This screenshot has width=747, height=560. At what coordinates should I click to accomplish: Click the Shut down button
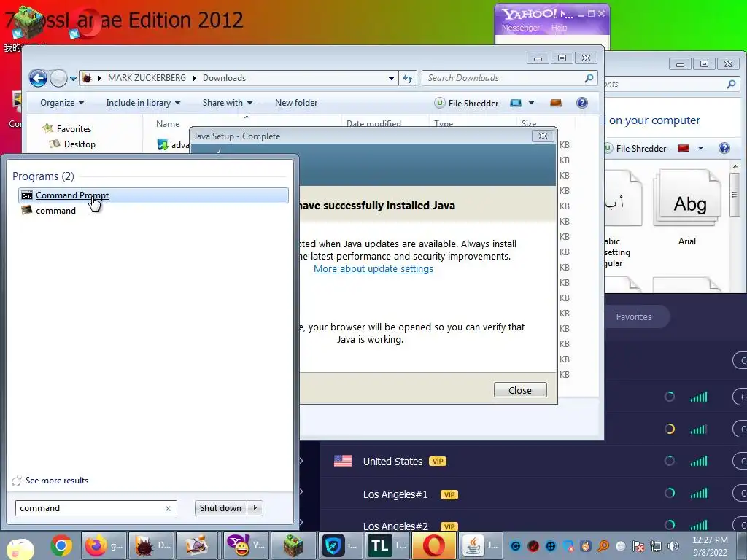click(x=220, y=508)
